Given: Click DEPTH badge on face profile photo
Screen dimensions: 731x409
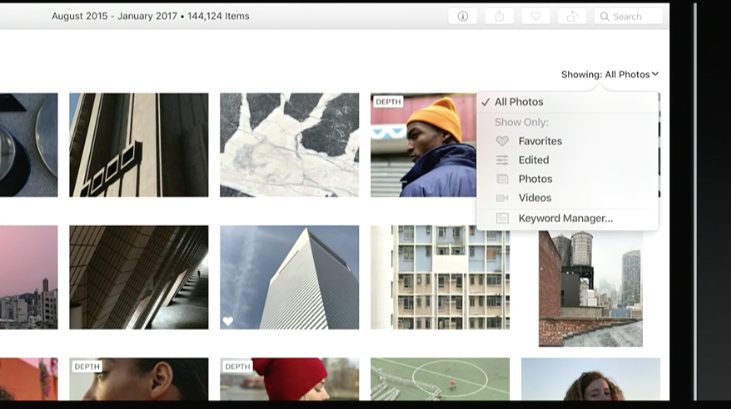Looking at the screenshot, I should click(x=87, y=367).
